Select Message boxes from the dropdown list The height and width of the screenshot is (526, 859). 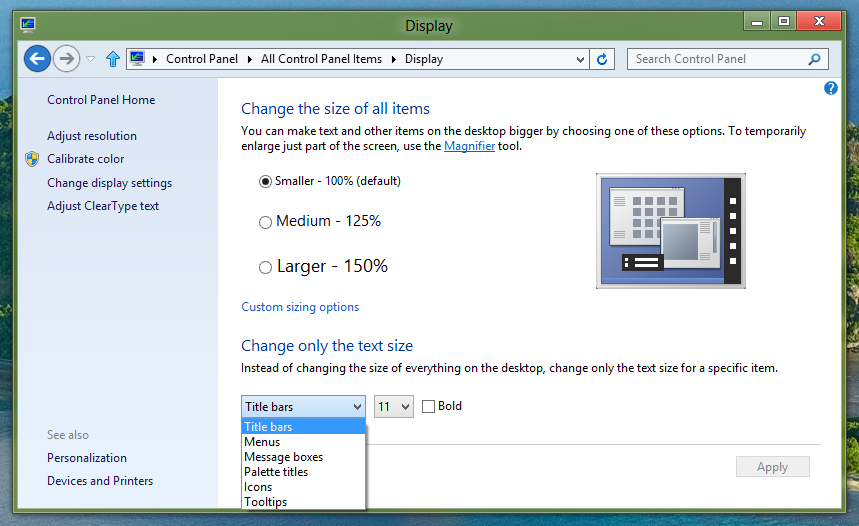point(283,457)
